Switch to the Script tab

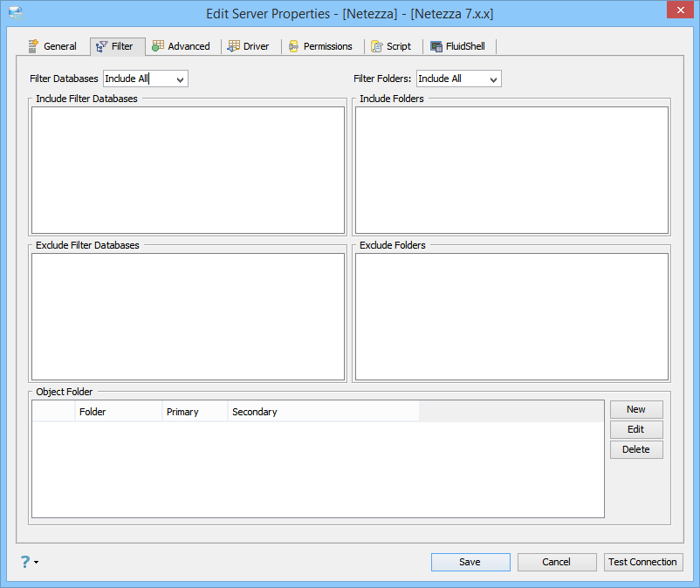tap(392, 46)
